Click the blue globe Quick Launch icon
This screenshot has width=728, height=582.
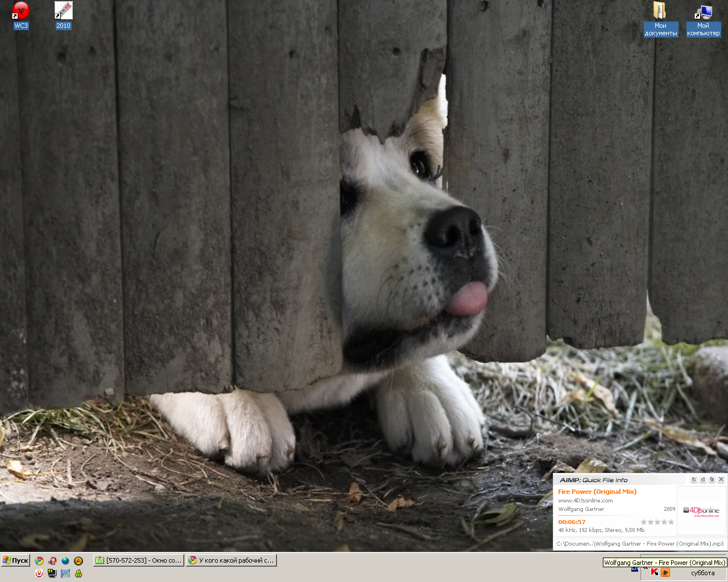tap(65, 561)
